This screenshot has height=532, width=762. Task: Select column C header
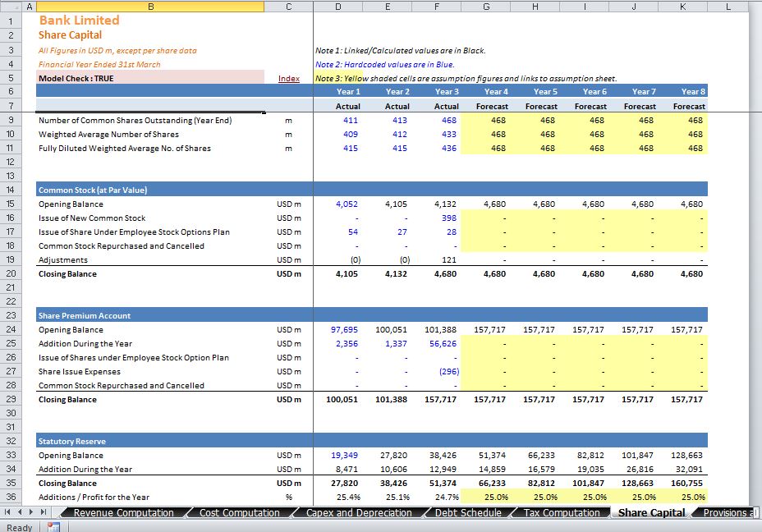pos(289,7)
